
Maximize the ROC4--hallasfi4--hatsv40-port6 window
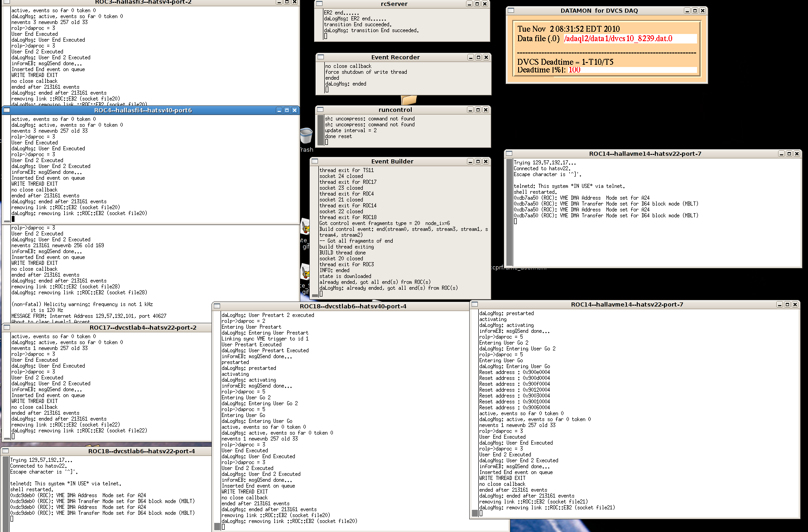(x=287, y=110)
